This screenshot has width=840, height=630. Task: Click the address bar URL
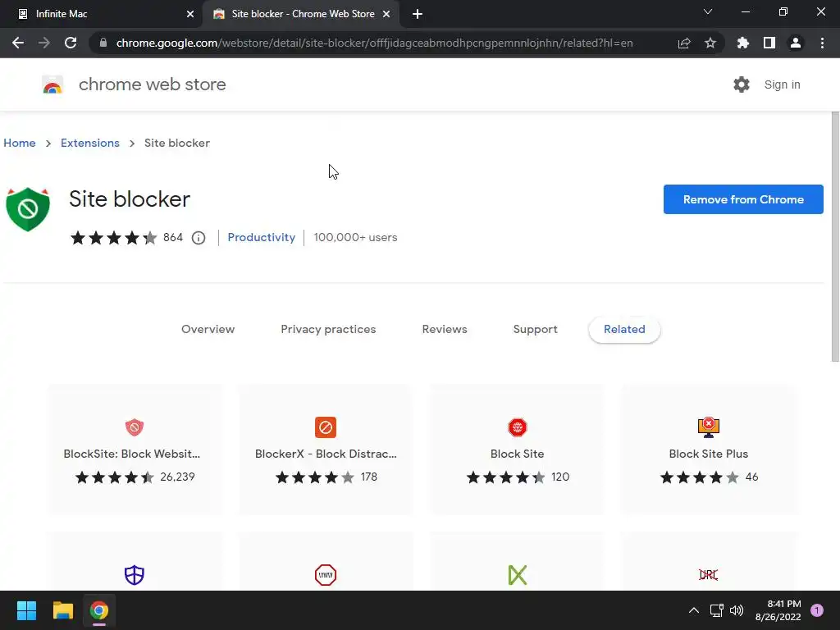click(x=374, y=43)
